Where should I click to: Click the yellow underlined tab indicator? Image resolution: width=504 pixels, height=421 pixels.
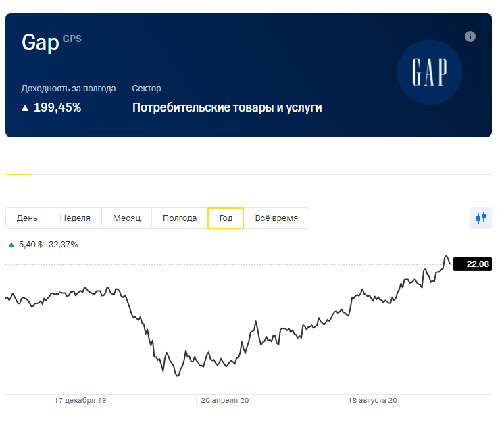[18, 174]
